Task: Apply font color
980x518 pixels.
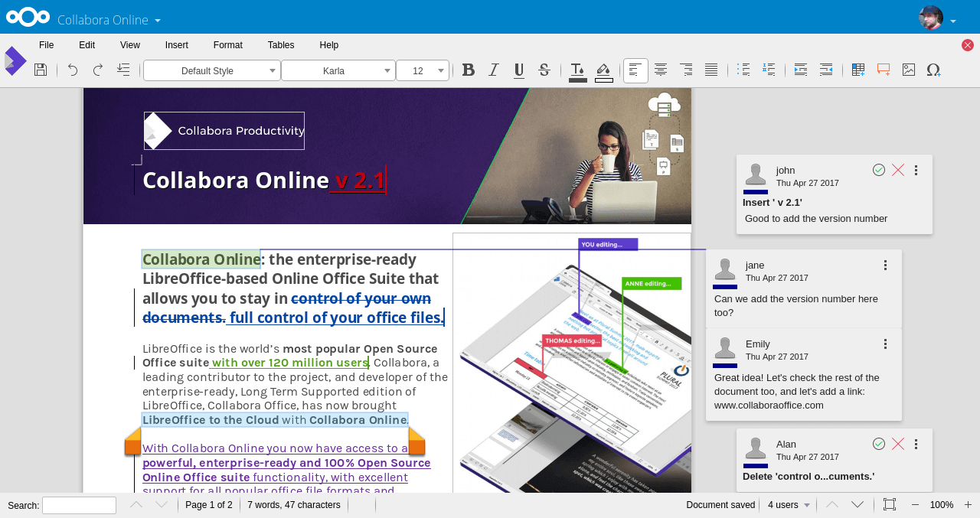Action: [578, 71]
